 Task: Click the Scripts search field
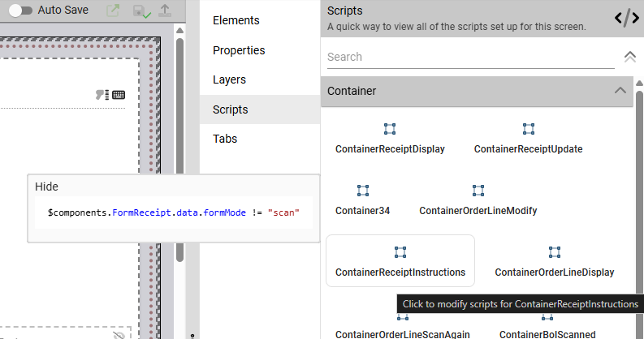click(470, 58)
